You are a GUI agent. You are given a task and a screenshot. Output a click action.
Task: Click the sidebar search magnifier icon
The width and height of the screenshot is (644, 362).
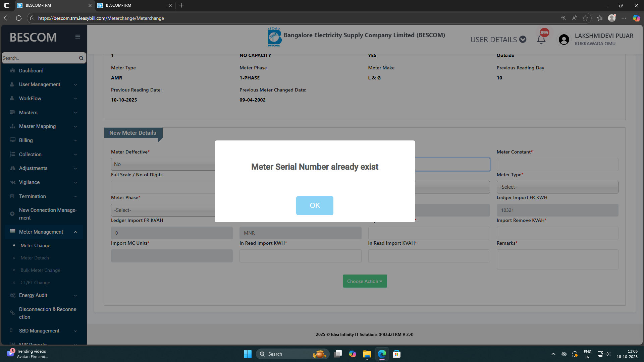click(81, 58)
